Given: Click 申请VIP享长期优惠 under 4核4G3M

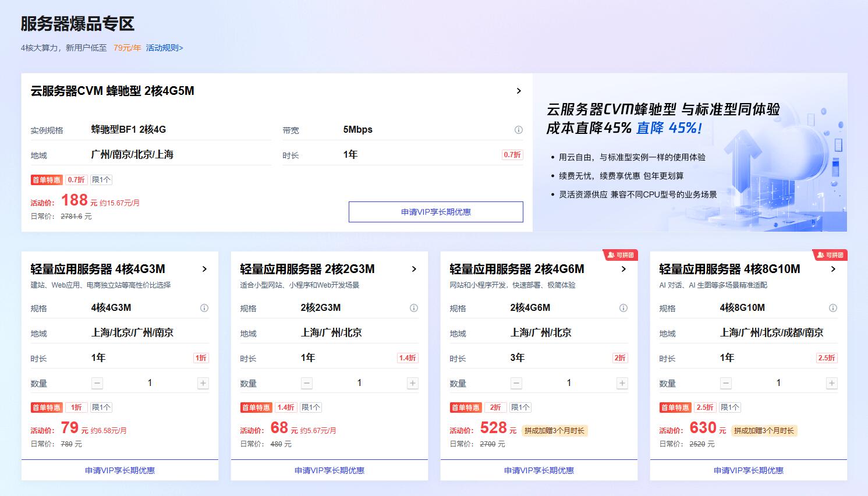Looking at the screenshot, I should [120, 470].
